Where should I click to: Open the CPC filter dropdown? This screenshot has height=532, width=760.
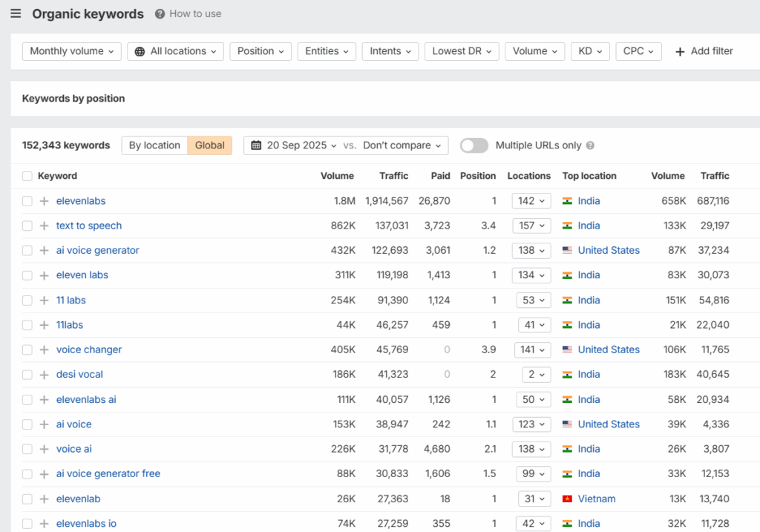(x=638, y=51)
